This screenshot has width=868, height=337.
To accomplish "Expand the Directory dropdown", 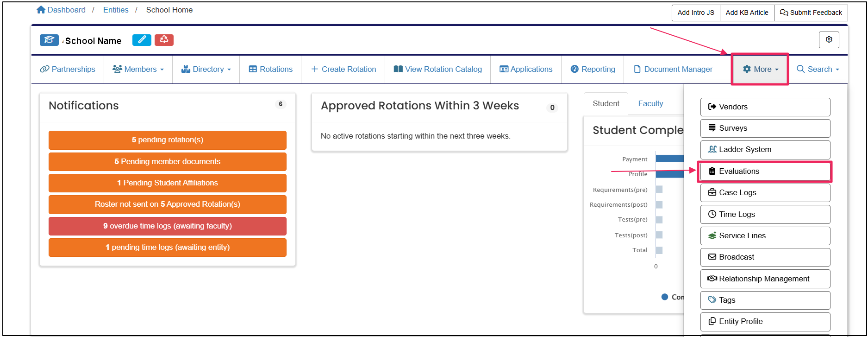I will click(x=206, y=69).
